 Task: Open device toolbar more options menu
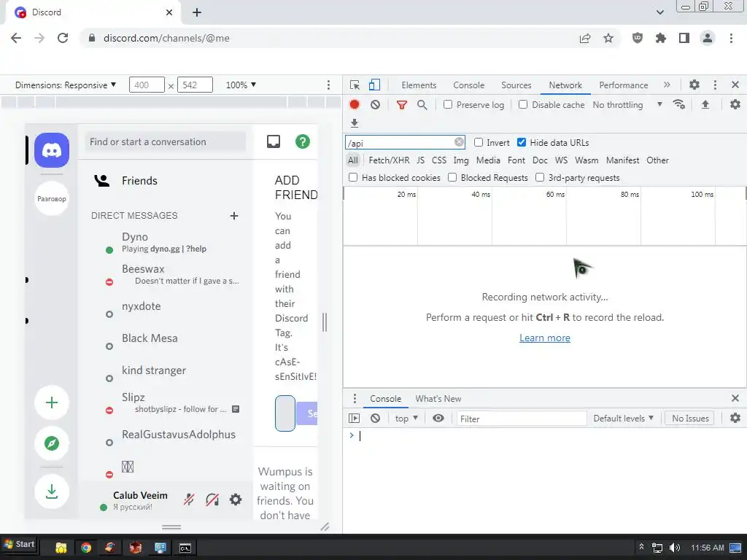(328, 85)
